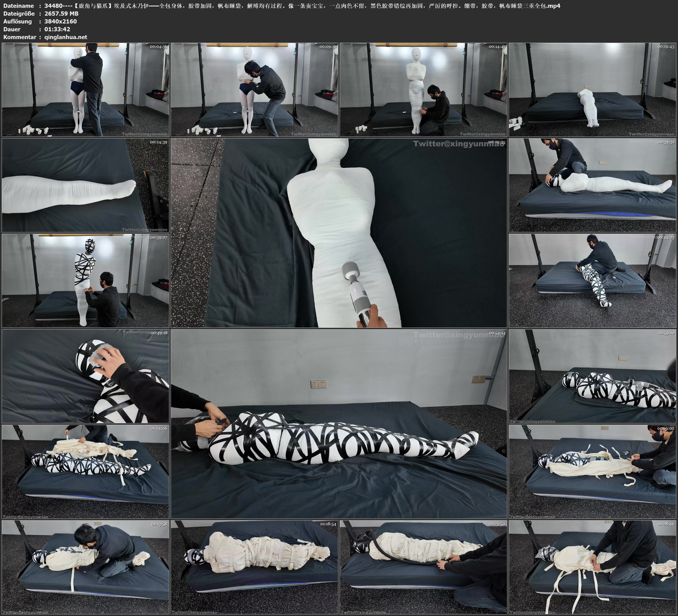This screenshot has width=678, height=616.
Task: Open the thumbnail at 00:24:39
Action: [85, 185]
